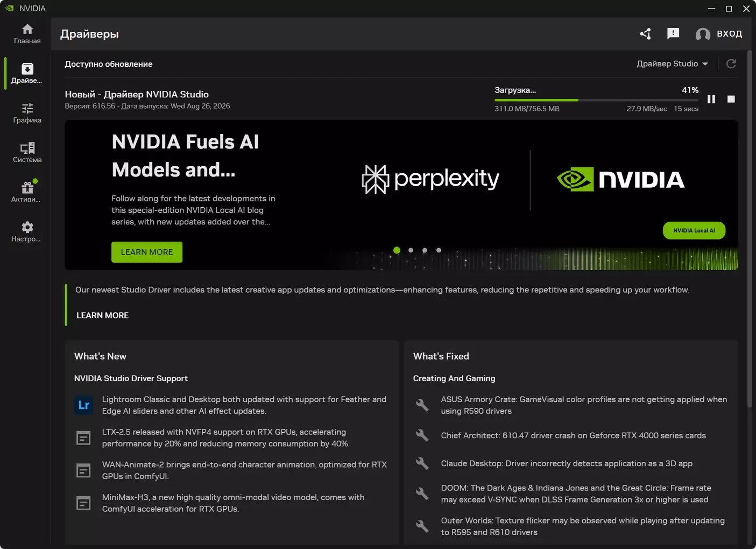Viewport: 756px width, 549px height.
Task: Click the perplexity logo in banner
Action: click(430, 179)
